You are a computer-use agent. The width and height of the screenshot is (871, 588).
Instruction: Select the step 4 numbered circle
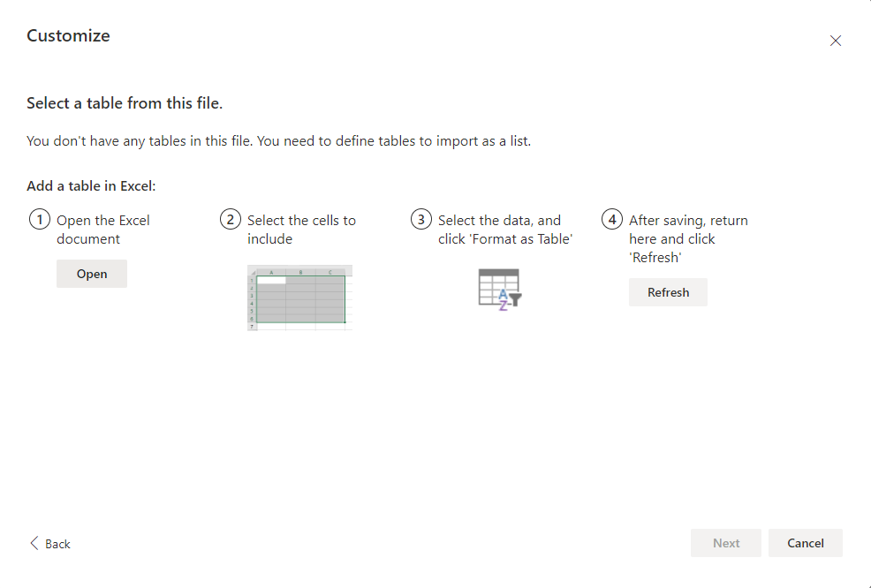pyautogui.click(x=612, y=218)
